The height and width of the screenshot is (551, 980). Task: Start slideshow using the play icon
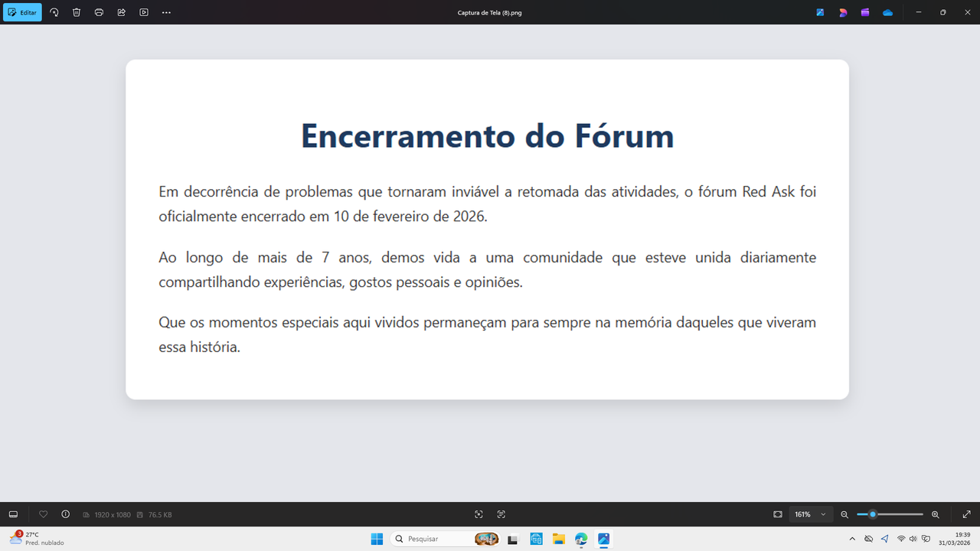pyautogui.click(x=144, y=12)
